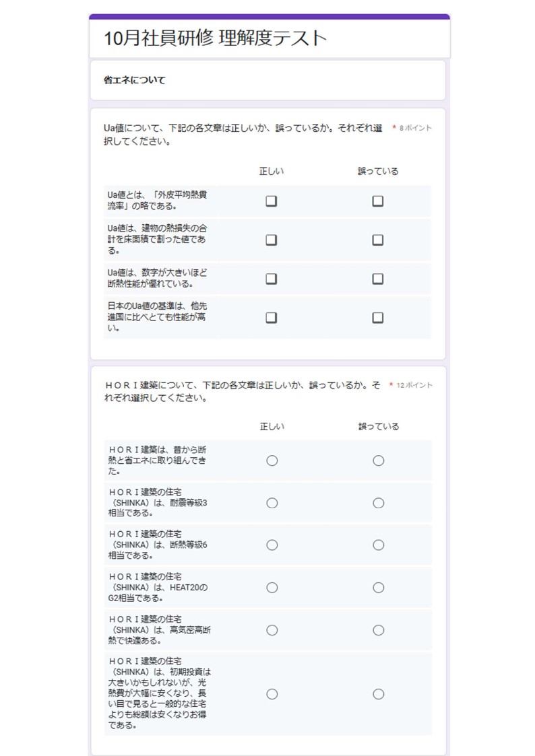Check 誤っている for 外皮平均熱貫流率 statement
This screenshot has height=756, width=535.
pyautogui.click(x=378, y=201)
